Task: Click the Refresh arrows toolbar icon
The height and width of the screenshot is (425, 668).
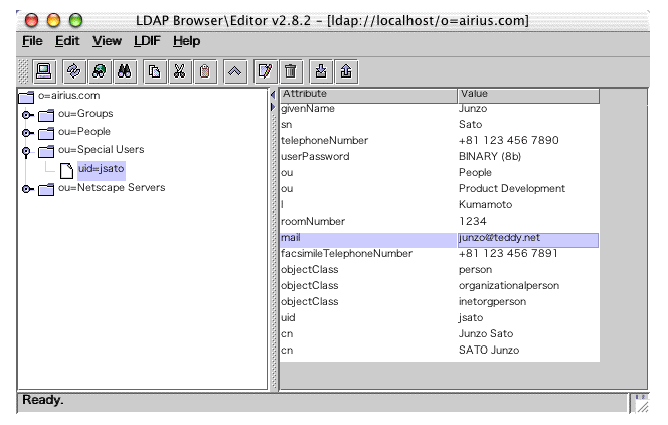Action: pyautogui.click(x=74, y=71)
